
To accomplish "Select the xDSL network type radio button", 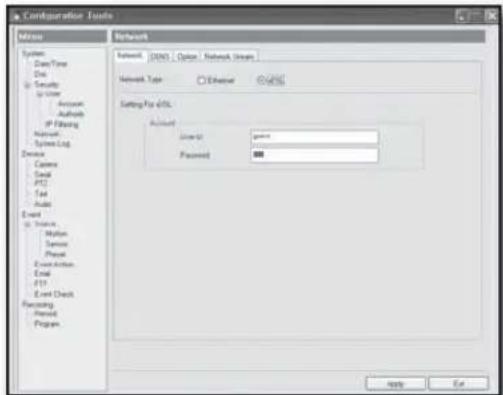I will 261,80.
